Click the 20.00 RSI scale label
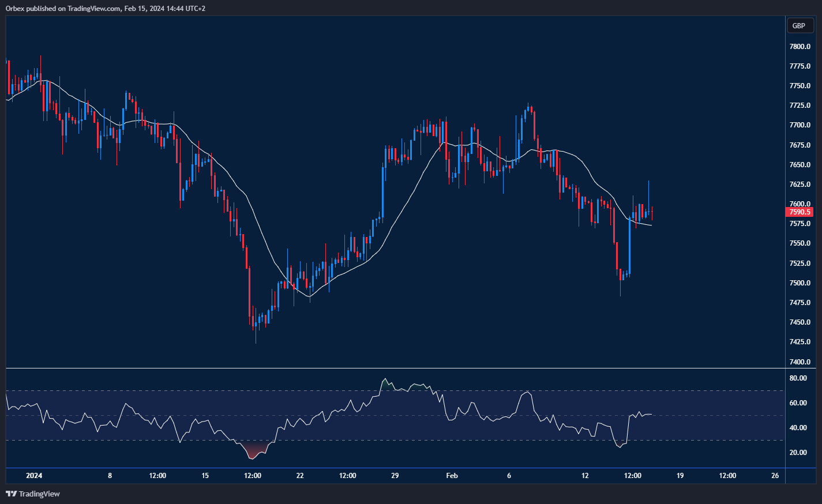The height and width of the screenshot is (504, 822). coord(798,453)
